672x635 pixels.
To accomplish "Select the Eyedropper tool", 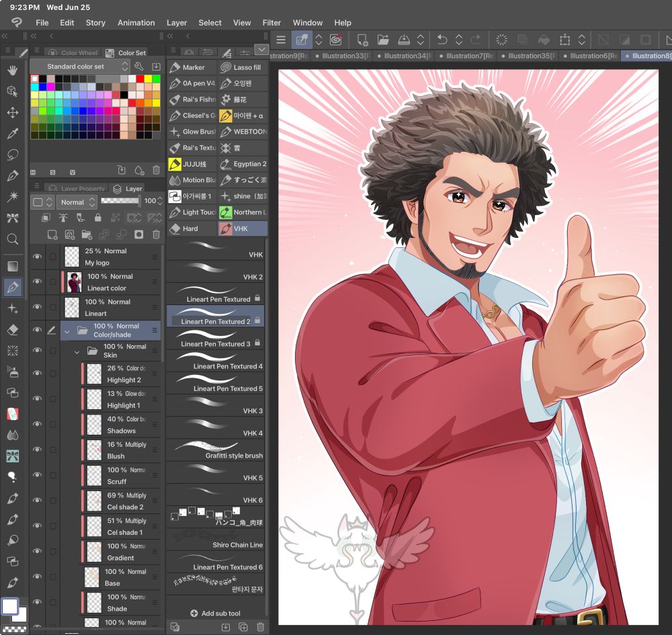I will 12,134.
